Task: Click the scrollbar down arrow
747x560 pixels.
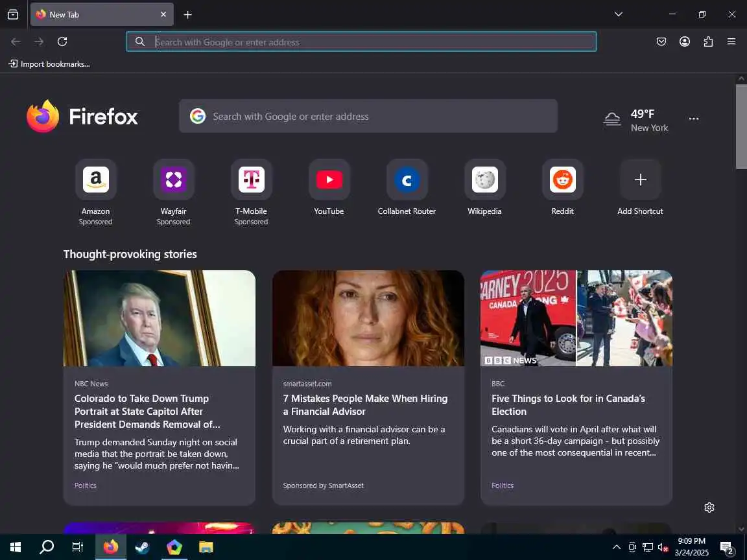Action: click(741, 529)
